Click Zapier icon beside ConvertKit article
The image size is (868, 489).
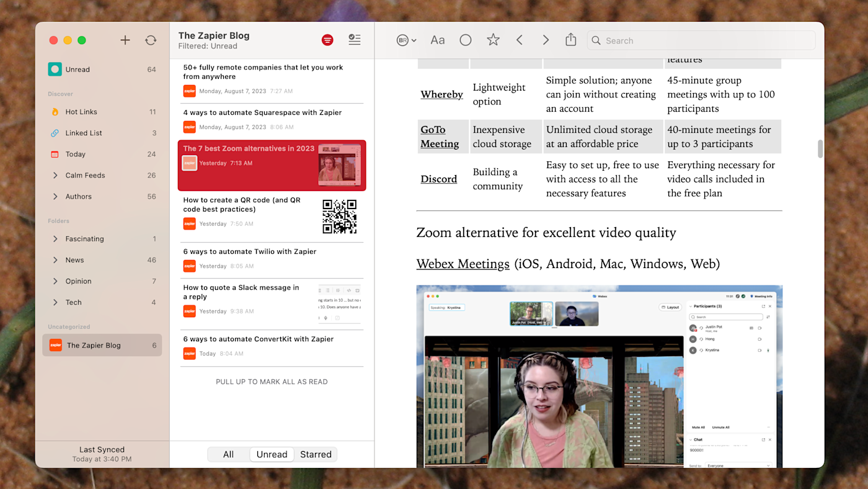(x=189, y=353)
